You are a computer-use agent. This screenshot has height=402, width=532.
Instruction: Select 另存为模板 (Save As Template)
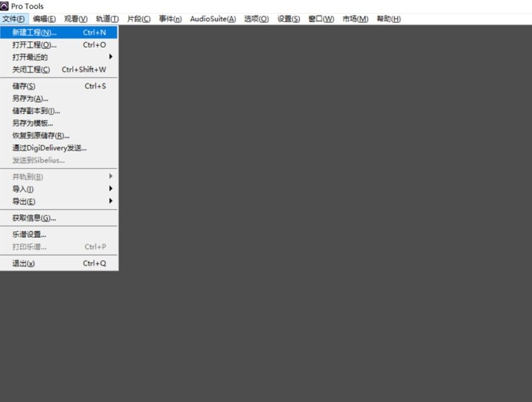point(33,123)
